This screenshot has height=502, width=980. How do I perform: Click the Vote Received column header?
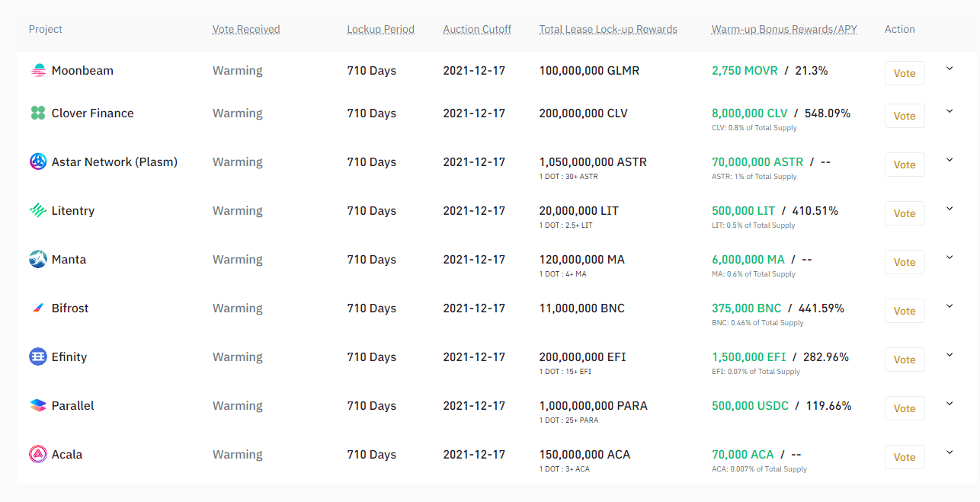(246, 30)
